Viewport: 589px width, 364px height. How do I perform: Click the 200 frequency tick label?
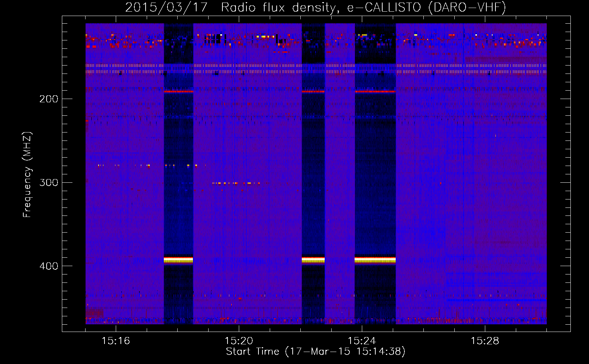coord(49,99)
